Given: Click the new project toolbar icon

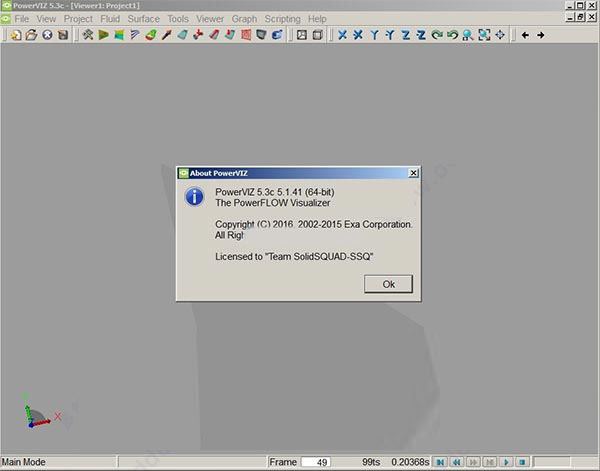Looking at the screenshot, I should tap(16, 35).
